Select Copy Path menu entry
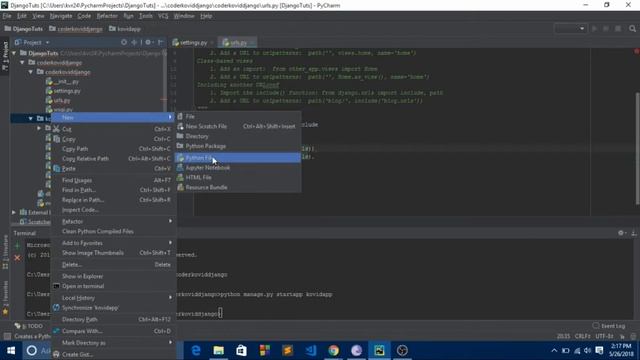Screen dimensions: 640x360 point(113,149)
